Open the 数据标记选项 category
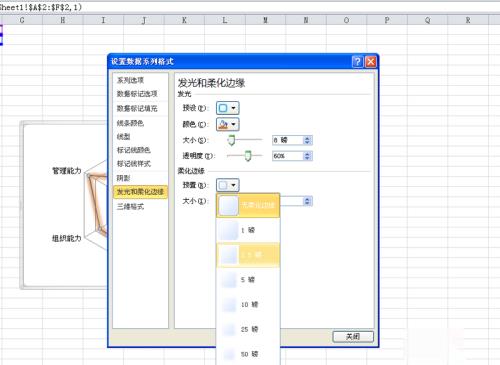 (x=137, y=94)
